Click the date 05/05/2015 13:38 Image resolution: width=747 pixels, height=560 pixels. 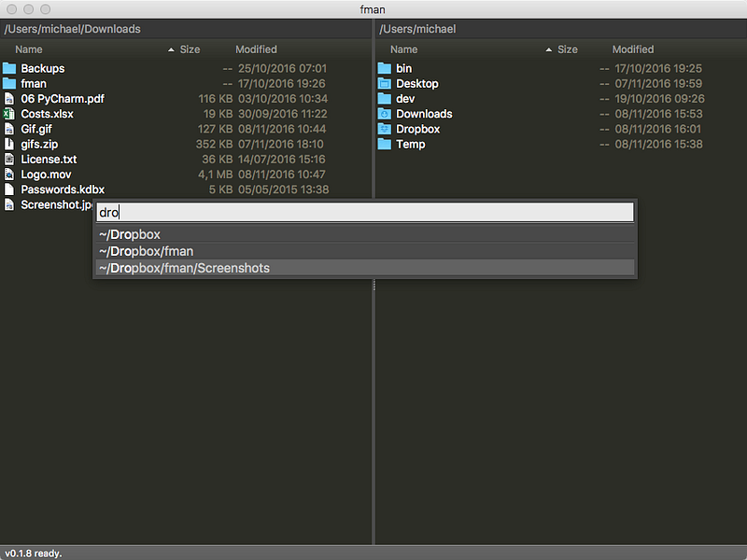pyautogui.click(x=284, y=189)
